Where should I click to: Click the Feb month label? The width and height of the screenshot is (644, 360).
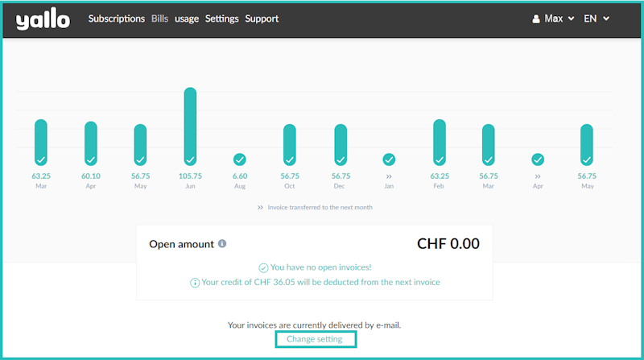(439, 186)
